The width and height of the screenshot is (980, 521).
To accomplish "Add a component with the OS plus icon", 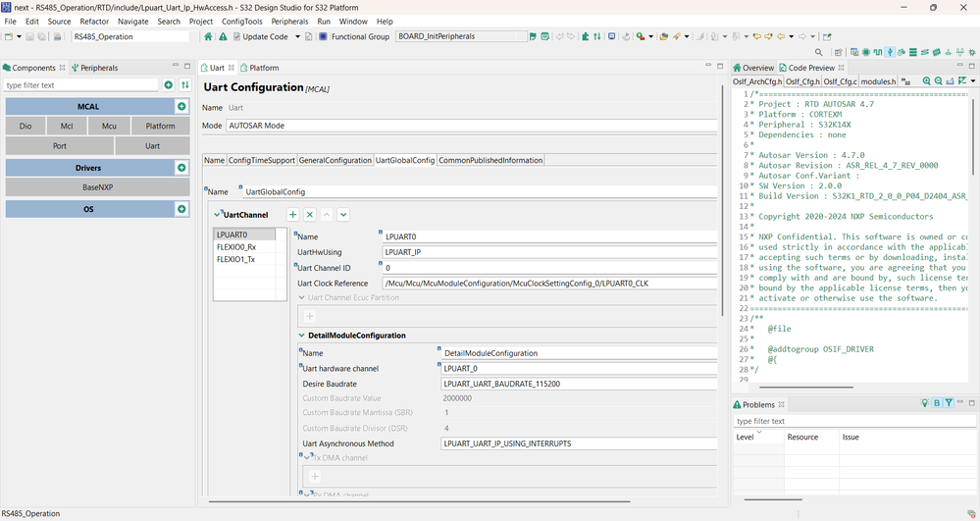I will [x=181, y=209].
